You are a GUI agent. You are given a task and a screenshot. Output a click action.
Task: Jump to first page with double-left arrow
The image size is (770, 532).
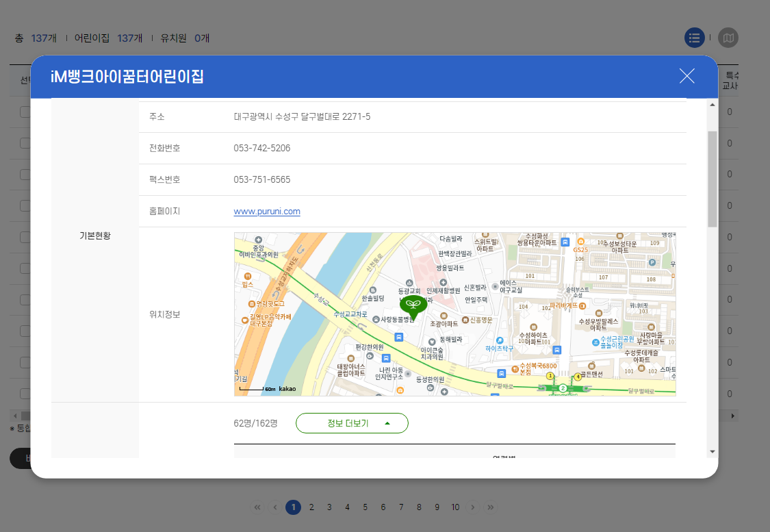(257, 507)
